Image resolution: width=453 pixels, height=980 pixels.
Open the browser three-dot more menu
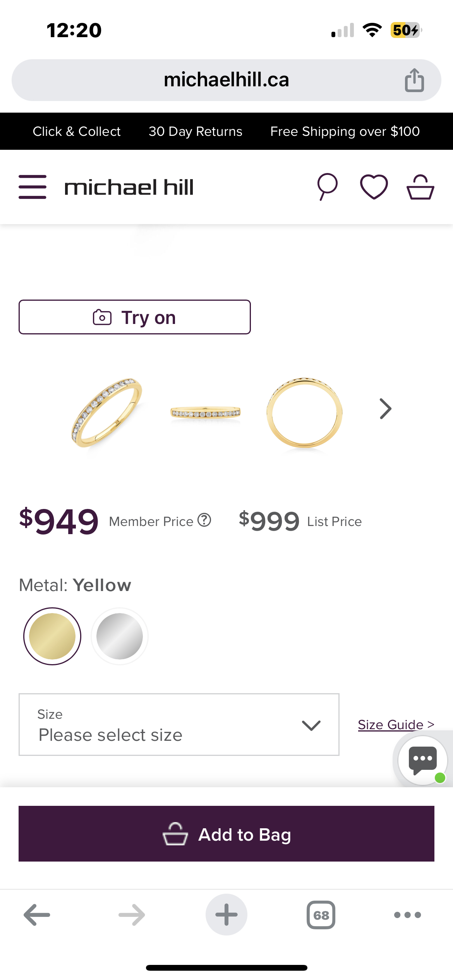407,915
